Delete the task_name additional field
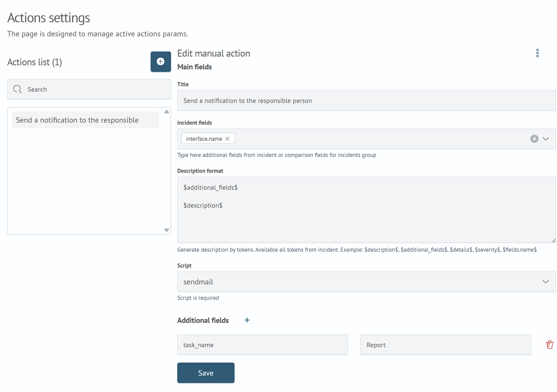The width and height of the screenshot is (557, 392). click(550, 345)
